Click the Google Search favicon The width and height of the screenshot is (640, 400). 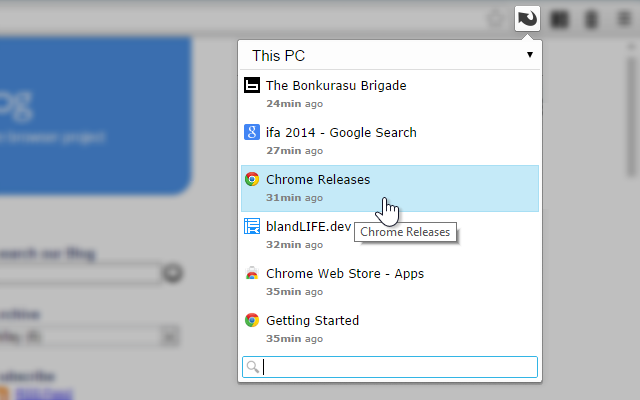coord(252,132)
